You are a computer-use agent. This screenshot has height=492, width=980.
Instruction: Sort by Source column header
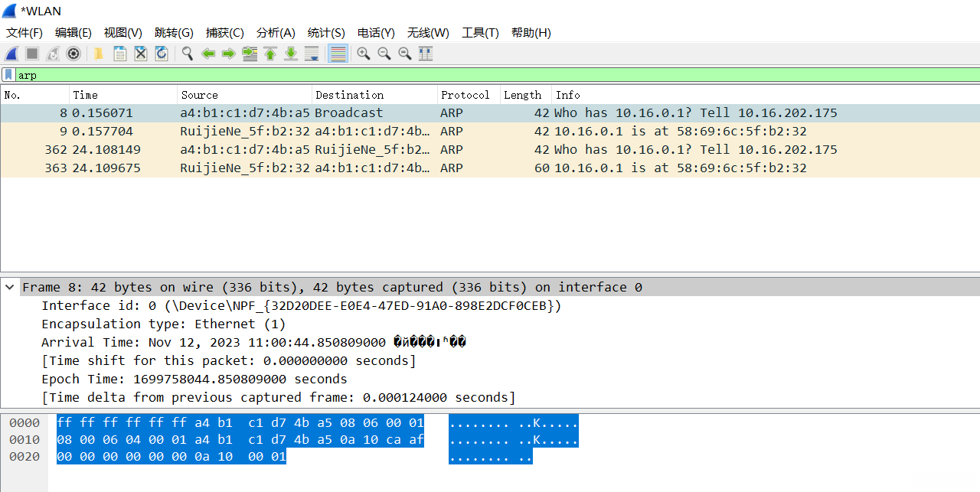point(245,95)
